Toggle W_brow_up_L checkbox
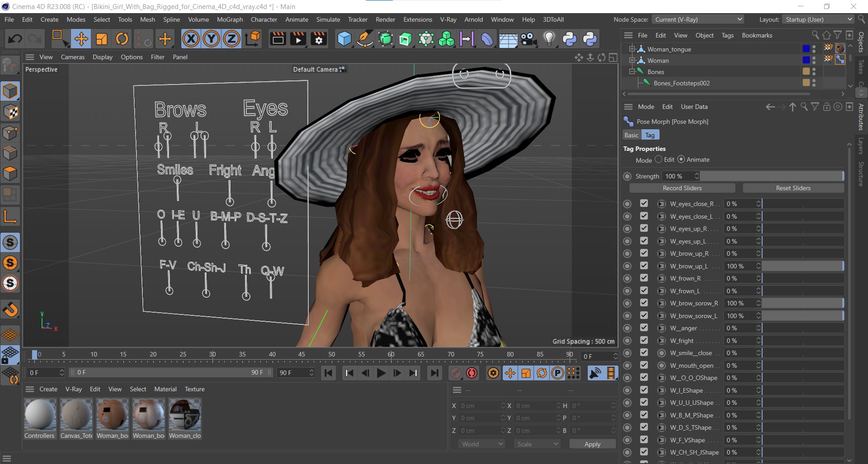868x464 pixels. [x=644, y=266]
